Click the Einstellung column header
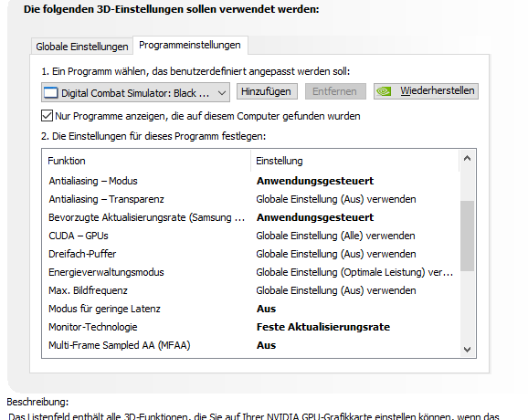The image size is (528, 420). tap(355, 161)
